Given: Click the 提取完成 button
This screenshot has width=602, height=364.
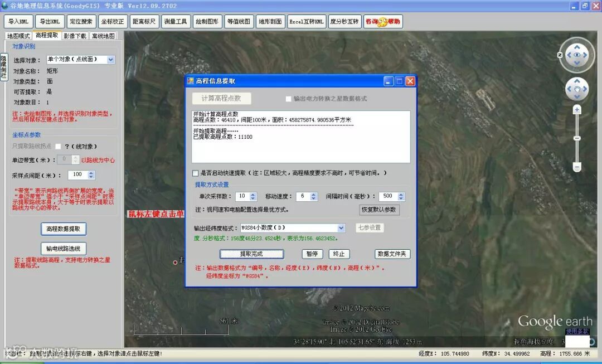Looking at the screenshot, I should [252, 254].
